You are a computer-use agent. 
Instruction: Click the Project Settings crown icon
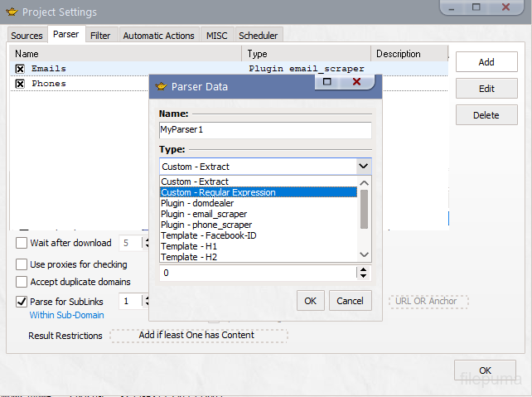[11, 12]
